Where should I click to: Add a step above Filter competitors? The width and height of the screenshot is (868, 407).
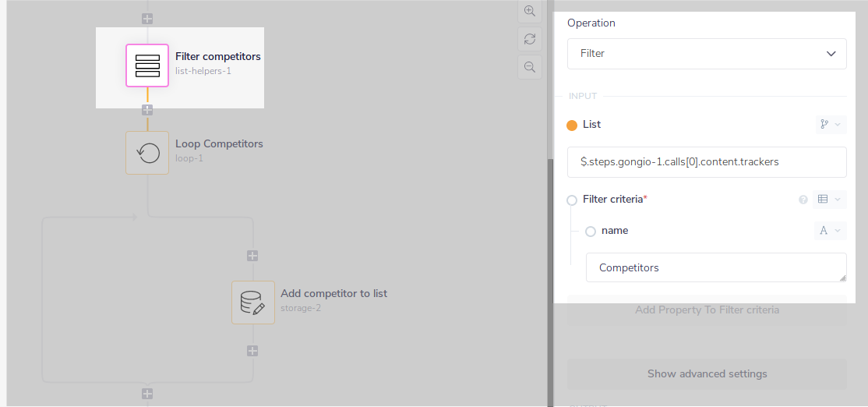click(x=147, y=19)
